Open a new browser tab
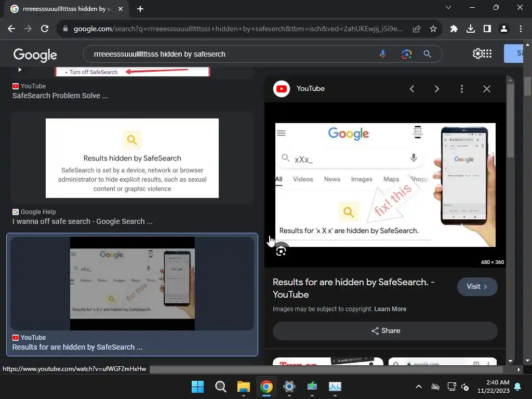 click(140, 9)
